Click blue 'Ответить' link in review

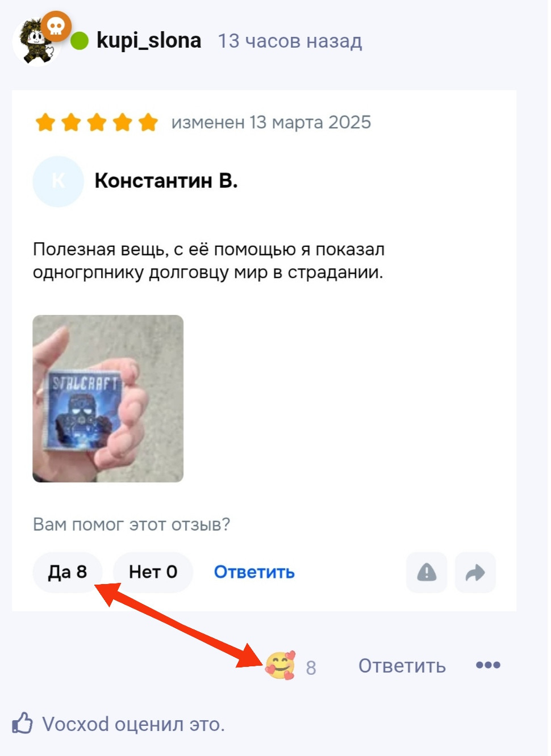pos(254,572)
